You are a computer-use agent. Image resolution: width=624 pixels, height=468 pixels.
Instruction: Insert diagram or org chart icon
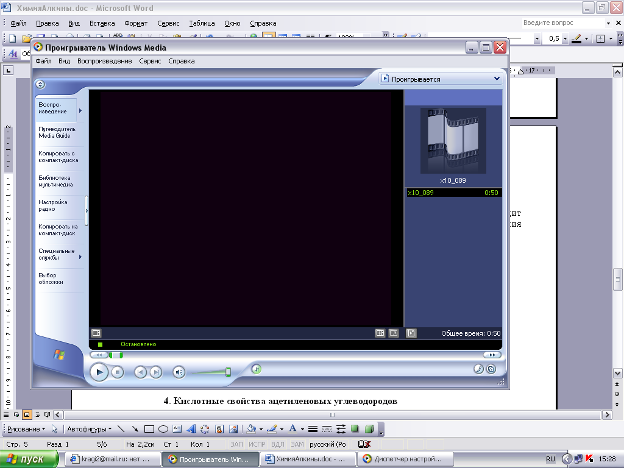tap(205, 429)
